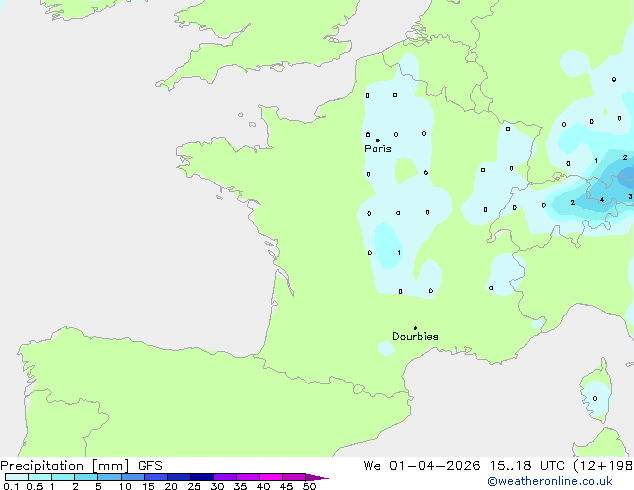The width and height of the screenshot is (634, 490).
Task: Pick the legend swatch between 10 and 15
Action: point(133,478)
